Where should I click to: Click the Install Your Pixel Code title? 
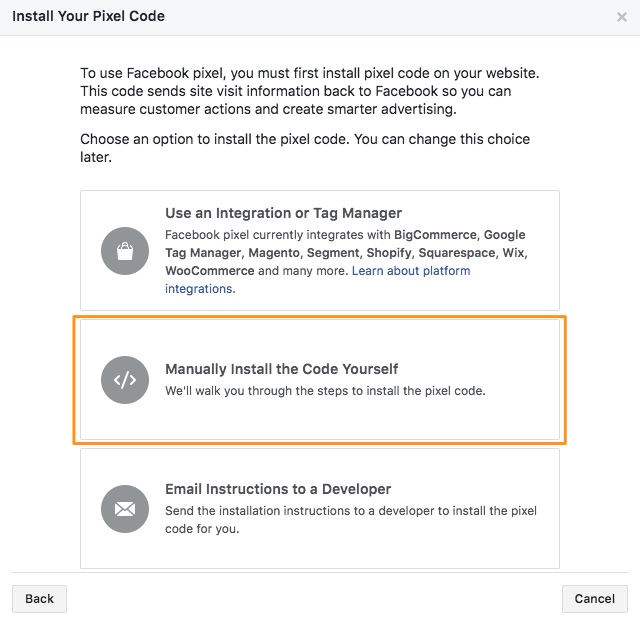click(89, 16)
